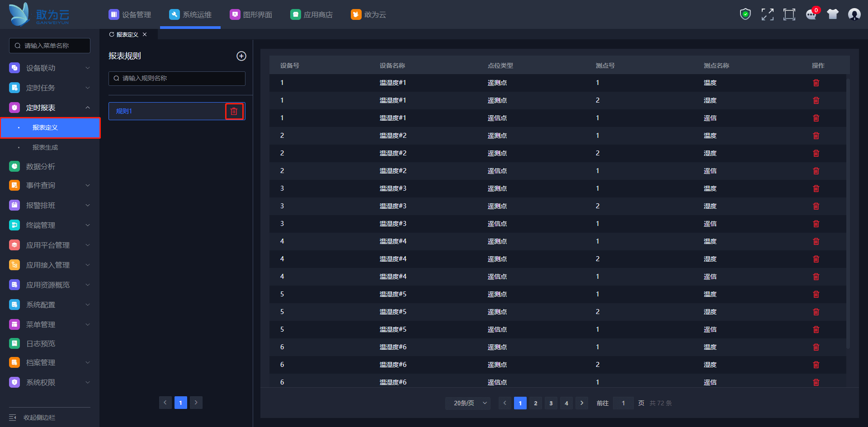The width and height of the screenshot is (868, 427).
Task: Open the 应用商店 top tab
Action: tap(312, 14)
